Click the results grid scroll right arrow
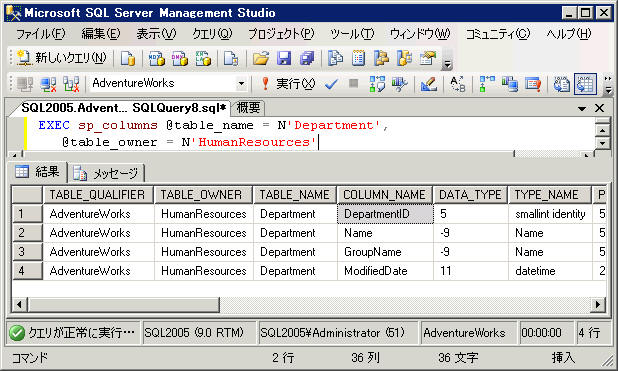This screenshot has width=618, height=371. pyautogui.click(x=598, y=304)
